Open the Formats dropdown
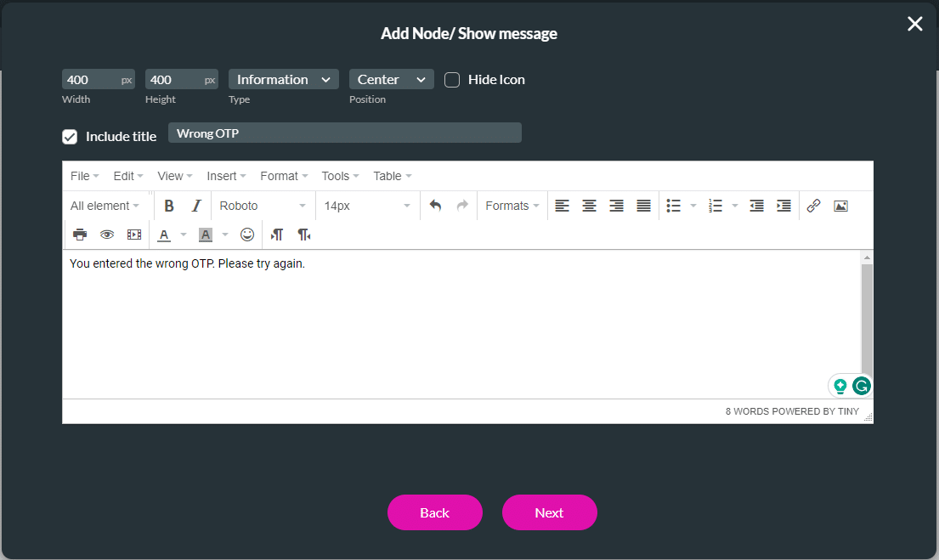Screen dimensions: 939x560 point(512,205)
